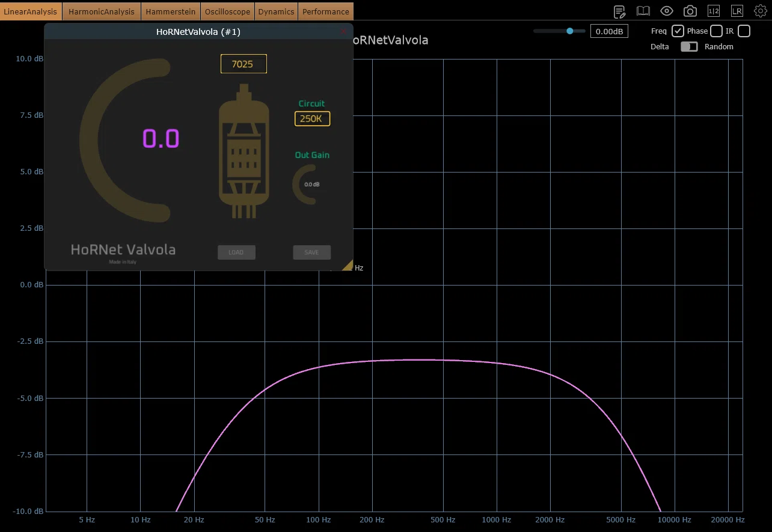Open the Performance tab

pyautogui.click(x=326, y=11)
